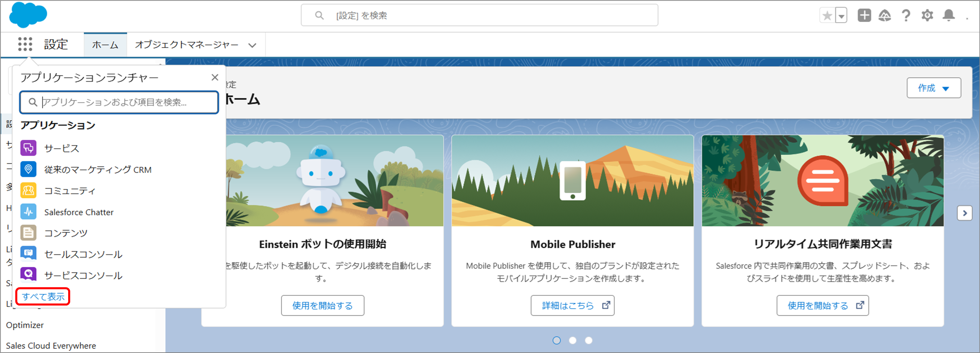Click the search magnifier in global search
Screen dimensions: 980x353
pos(319,15)
